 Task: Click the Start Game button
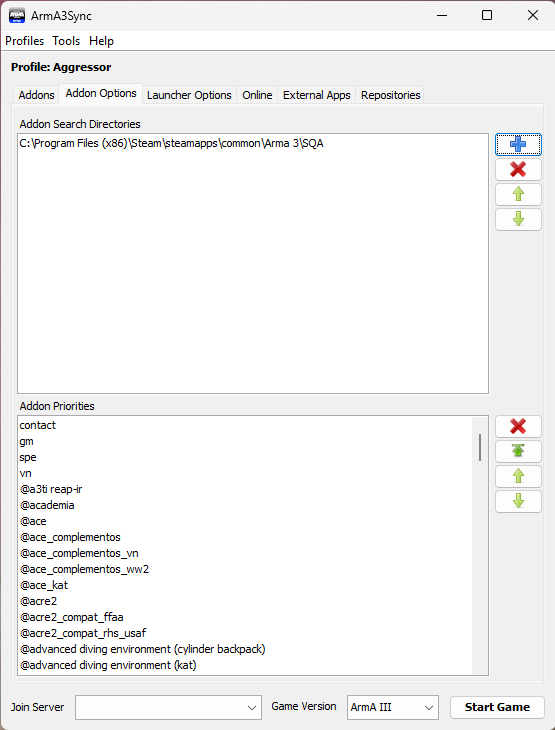point(497,707)
